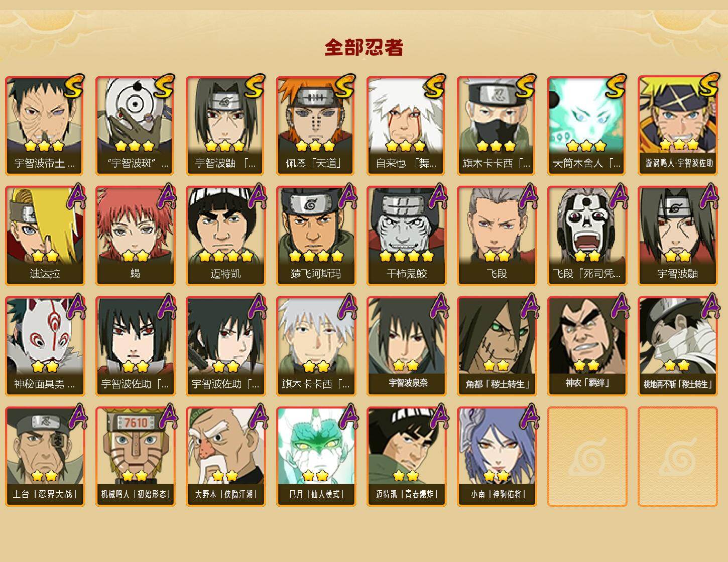Select the 土台「忍界大战」 card

coord(45,457)
